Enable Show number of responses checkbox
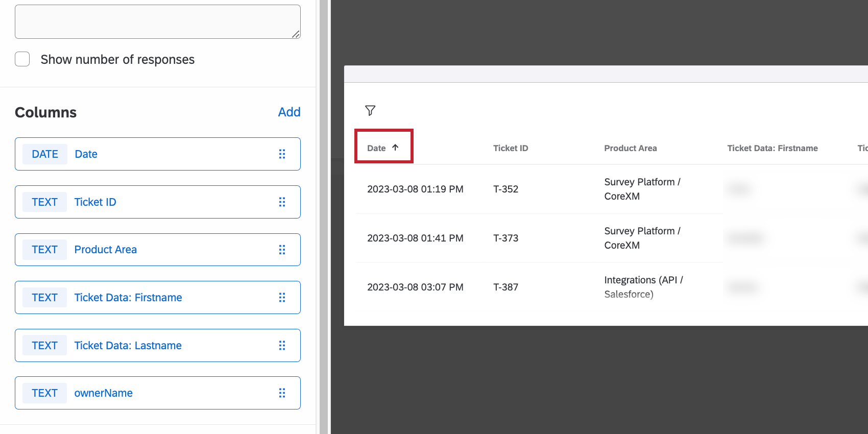Viewport: 868px width, 434px height. coord(22,59)
